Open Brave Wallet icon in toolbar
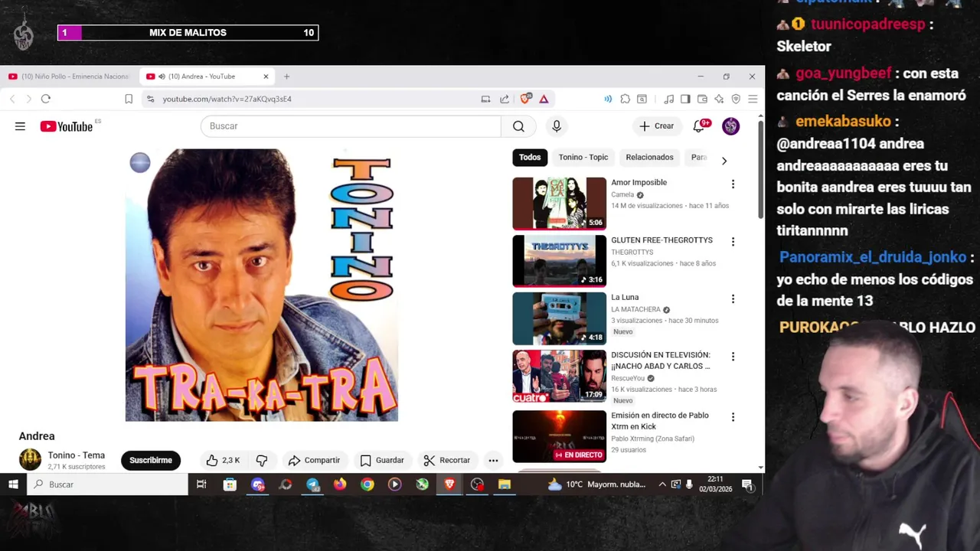The width and height of the screenshot is (980, 551). click(x=702, y=99)
